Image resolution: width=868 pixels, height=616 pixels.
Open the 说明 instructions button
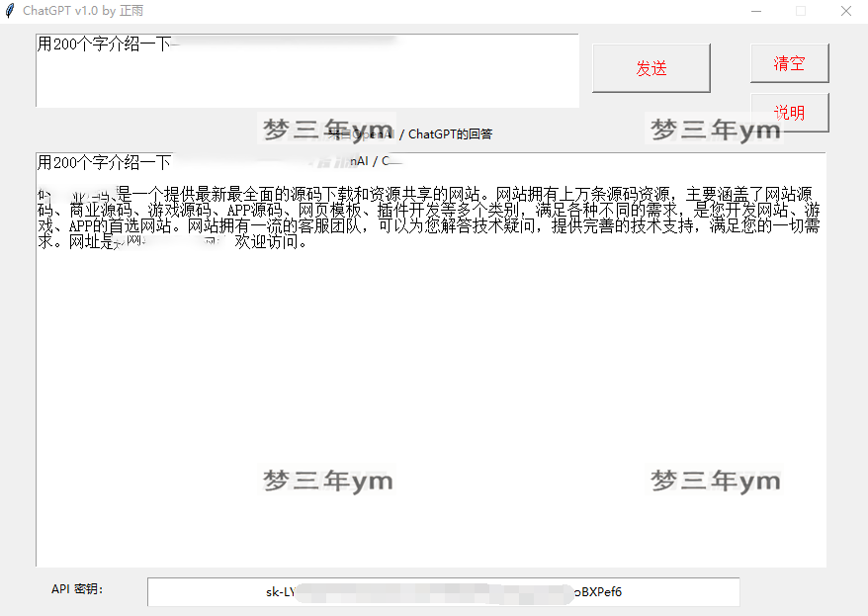789,113
